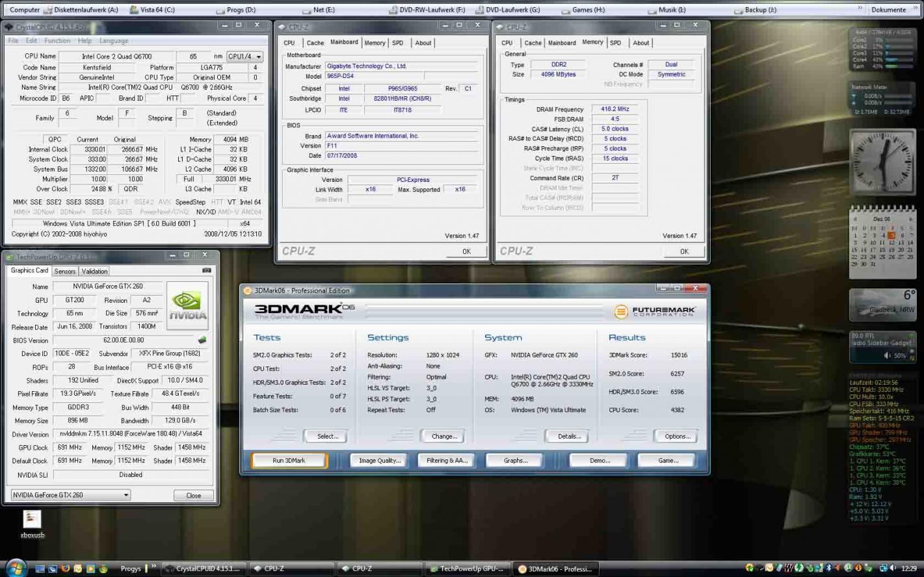The height and width of the screenshot is (577, 924).
Task: Click the 3DMark06 title bar icon
Action: 248,290
